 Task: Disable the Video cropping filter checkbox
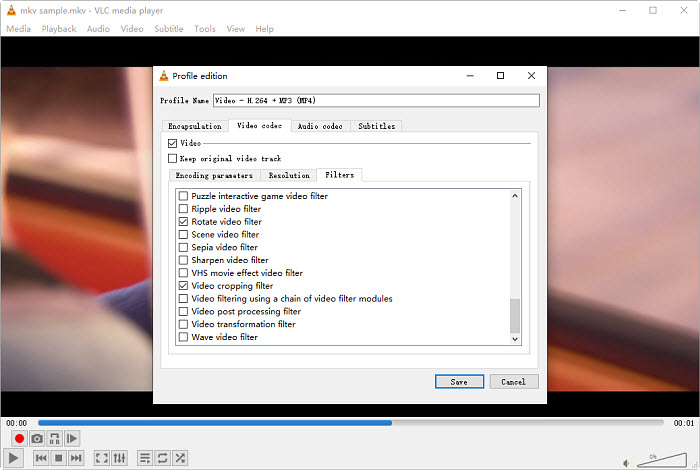tap(183, 286)
